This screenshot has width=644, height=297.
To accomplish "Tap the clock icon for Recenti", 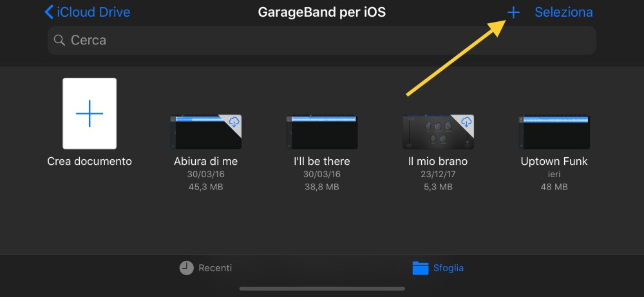I will point(187,268).
